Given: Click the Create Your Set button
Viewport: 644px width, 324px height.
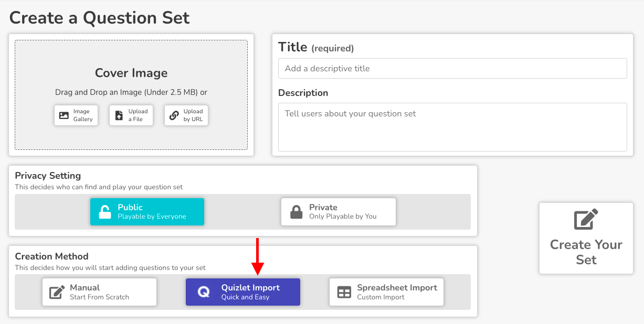Looking at the screenshot, I should 586,239.
